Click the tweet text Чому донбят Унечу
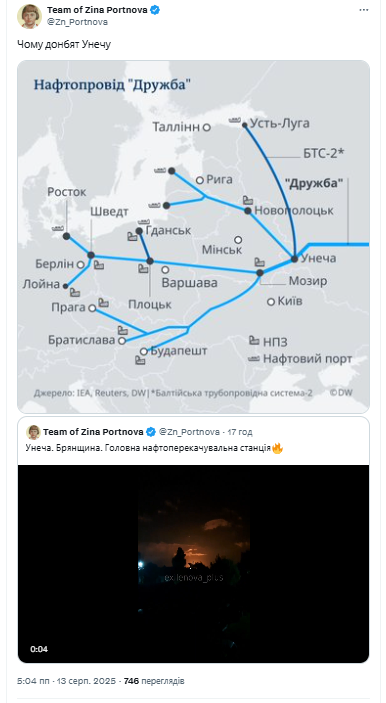 coord(64,44)
